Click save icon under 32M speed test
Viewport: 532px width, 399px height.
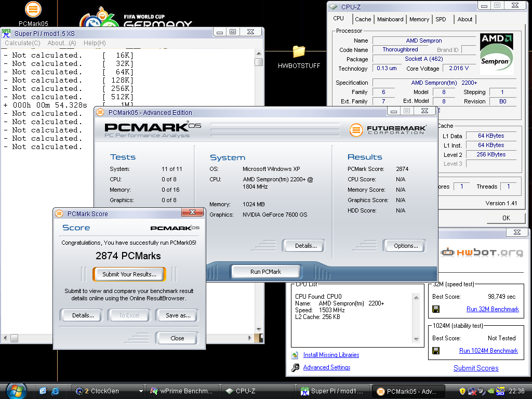[x=436, y=309]
